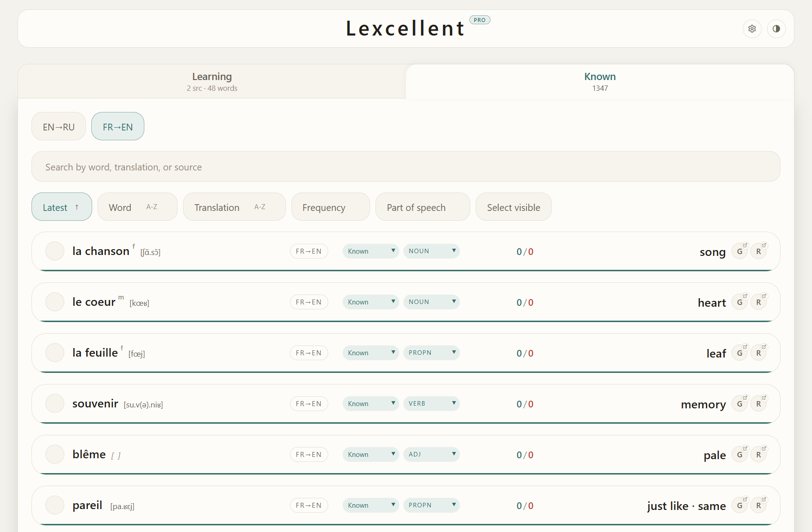Switch to the Known tab
Viewport: 812px width, 532px height.
(600, 81)
